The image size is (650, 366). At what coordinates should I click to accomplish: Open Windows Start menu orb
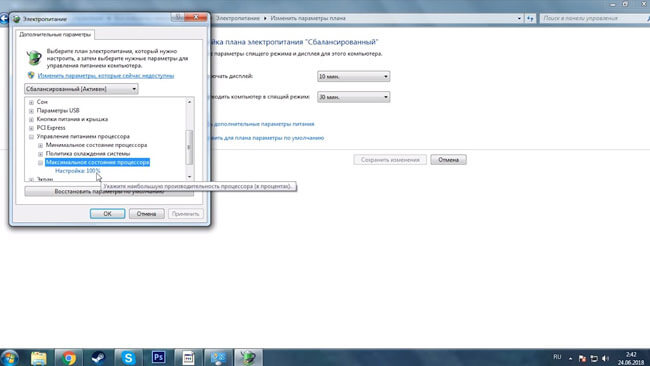click(x=9, y=357)
